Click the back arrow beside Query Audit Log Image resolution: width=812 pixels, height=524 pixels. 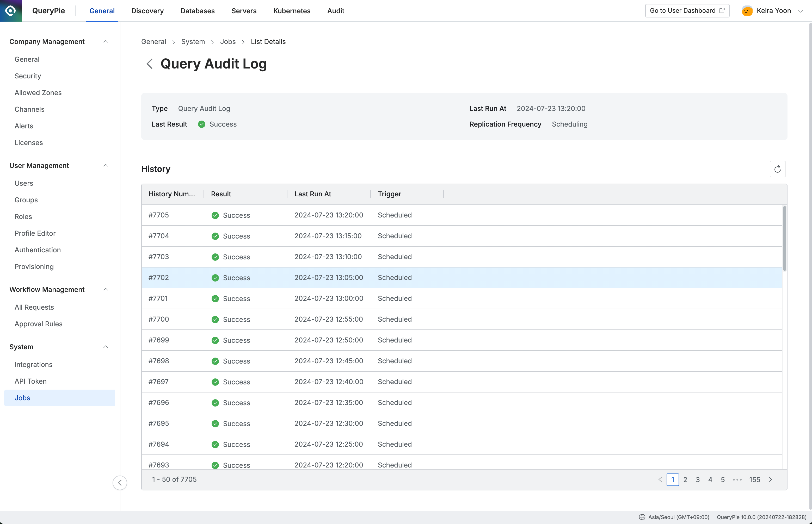tap(149, 64)
